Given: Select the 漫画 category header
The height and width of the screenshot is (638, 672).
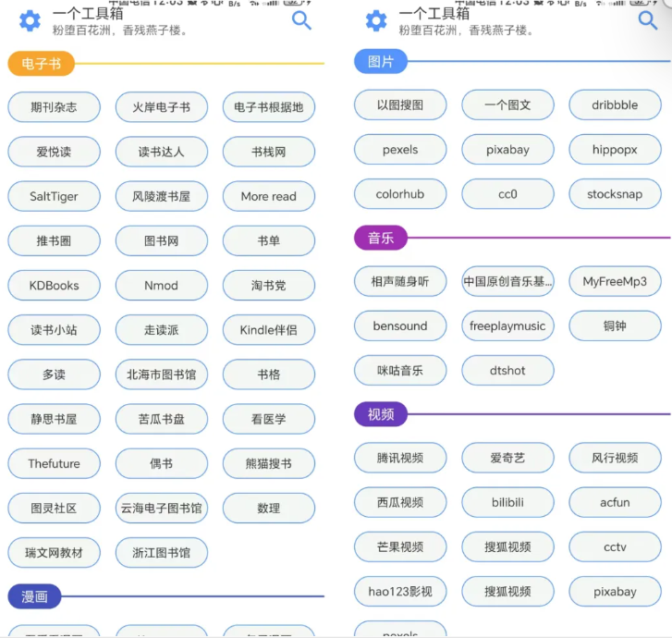Looking at the screenshot, I should pos(34,596).
